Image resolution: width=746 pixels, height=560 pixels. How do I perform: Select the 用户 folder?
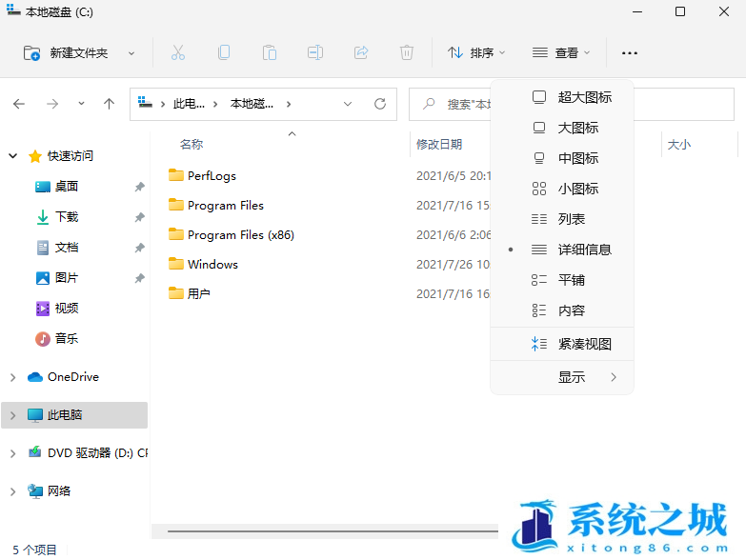(x=190, y=293)
